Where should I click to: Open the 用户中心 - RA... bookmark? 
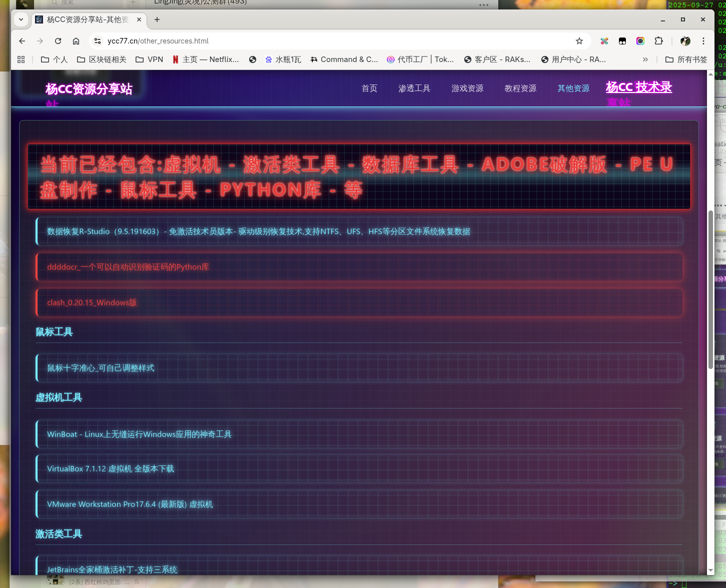(x=573, y=59)
